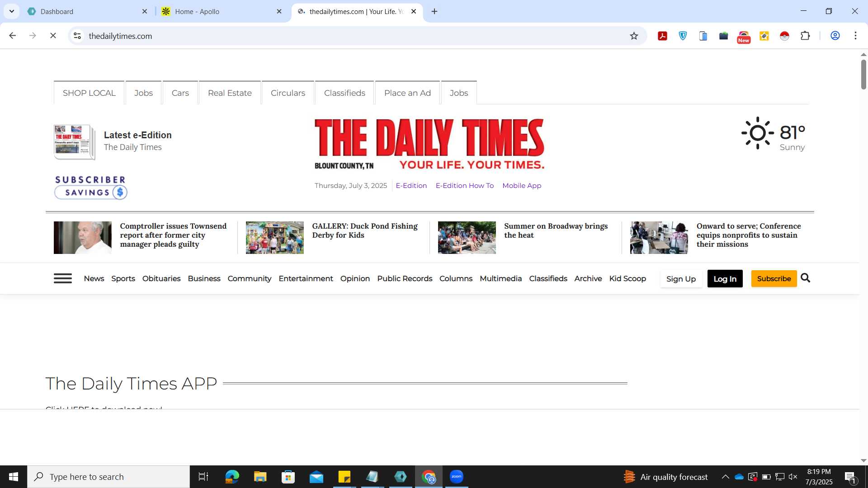
Task: Open Task View on the taskbar
Action: pos(203,477)
